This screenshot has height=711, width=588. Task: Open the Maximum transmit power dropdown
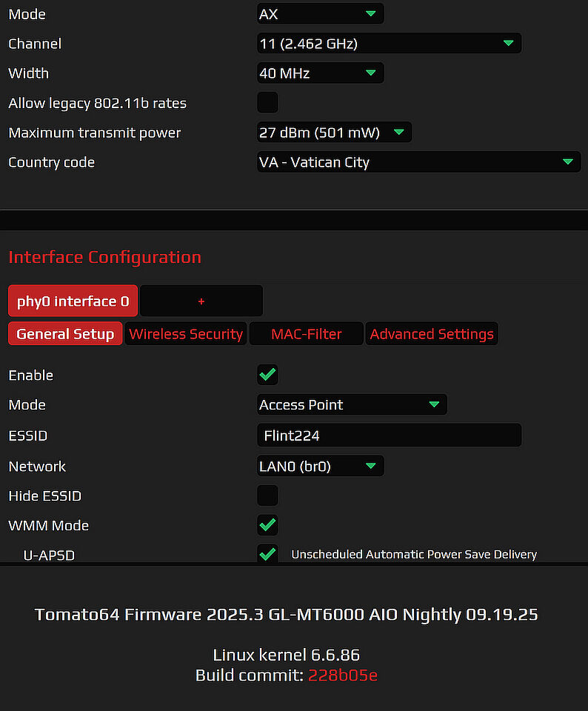tap(334, 133)
